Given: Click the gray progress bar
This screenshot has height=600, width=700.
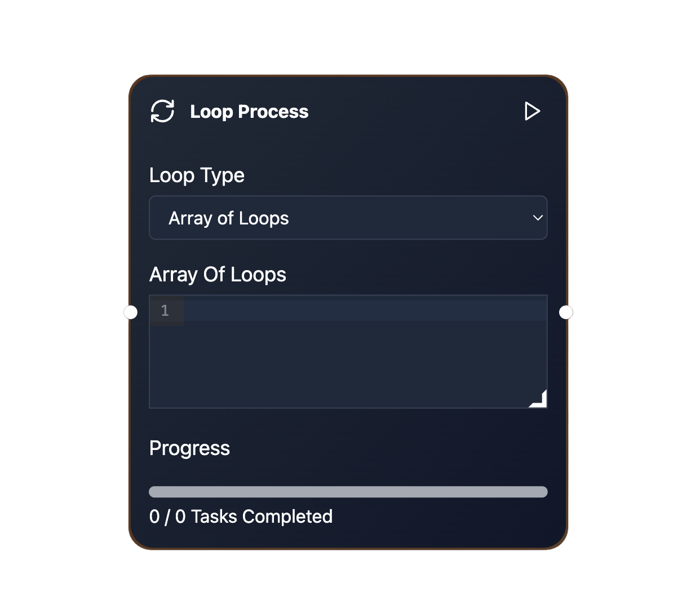Looking at the screenshot, I should click(x=348, y=492).
